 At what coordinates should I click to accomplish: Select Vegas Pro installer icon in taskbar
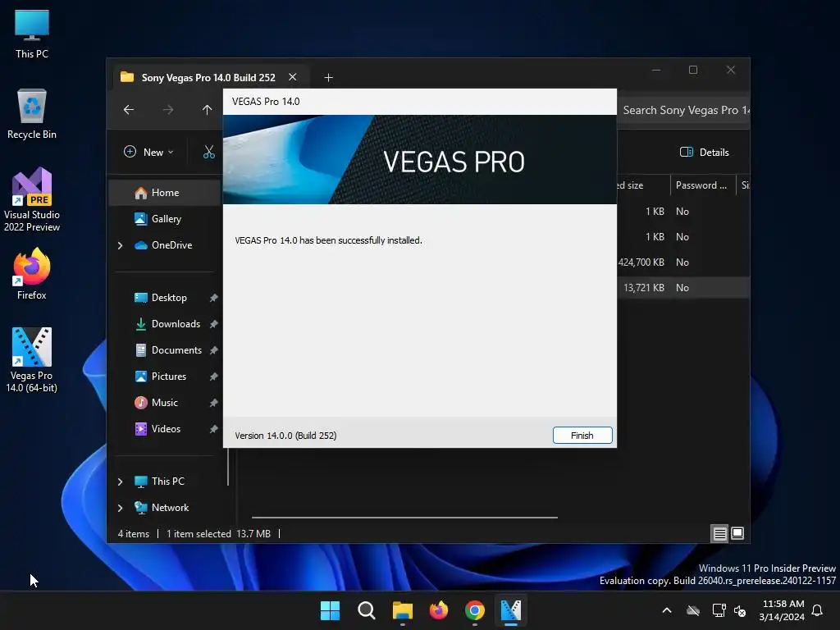pos(510,610)
